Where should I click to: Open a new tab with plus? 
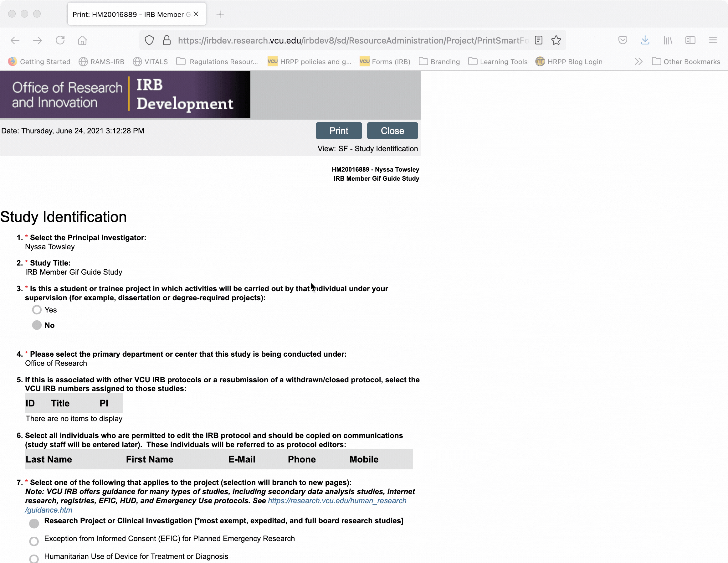point(220,14)
